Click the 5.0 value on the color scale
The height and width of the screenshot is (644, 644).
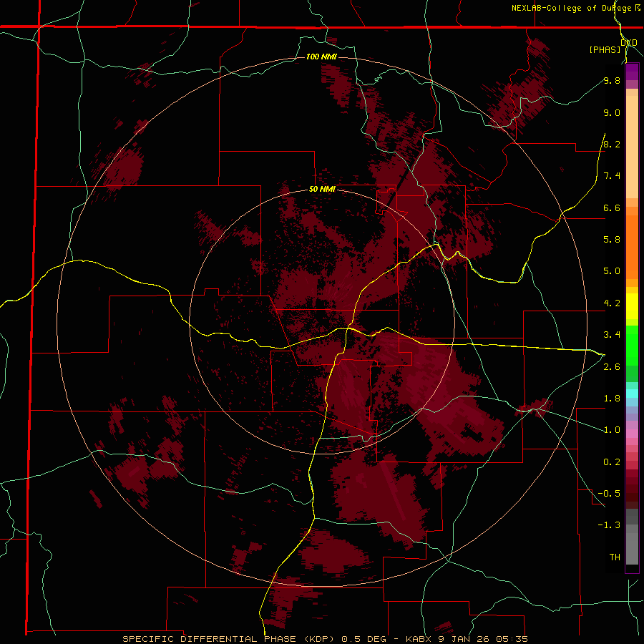pyautogui.click(x=612, y=271)
